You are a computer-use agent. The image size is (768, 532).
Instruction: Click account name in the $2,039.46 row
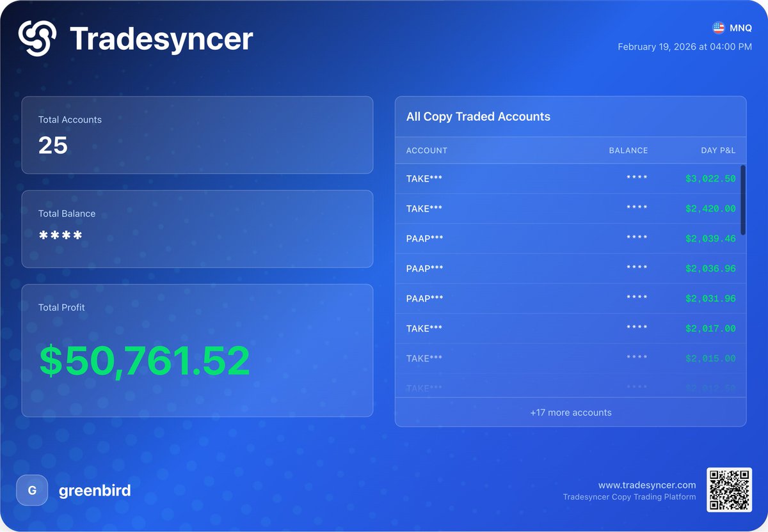(425, 239)
